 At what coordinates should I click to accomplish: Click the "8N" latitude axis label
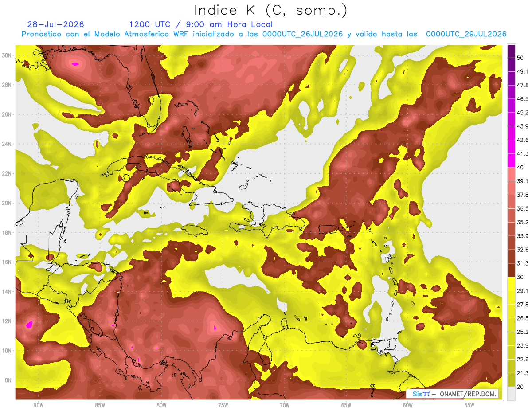[9, 380]
